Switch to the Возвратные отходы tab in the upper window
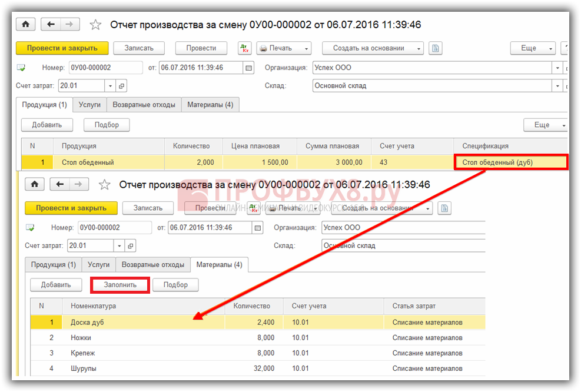 [144, 105]
